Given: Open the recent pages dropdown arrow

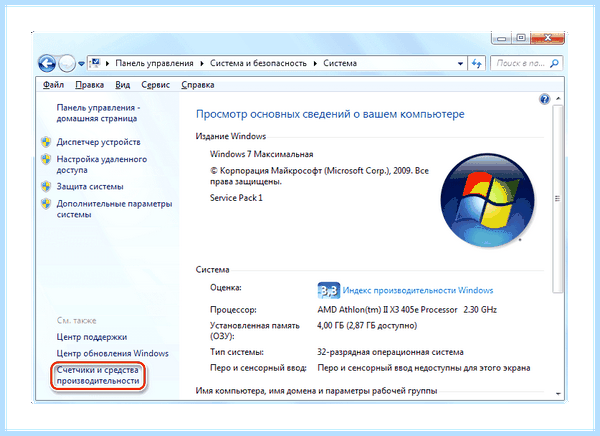Looking at the screenshot, I should point(81,64).
